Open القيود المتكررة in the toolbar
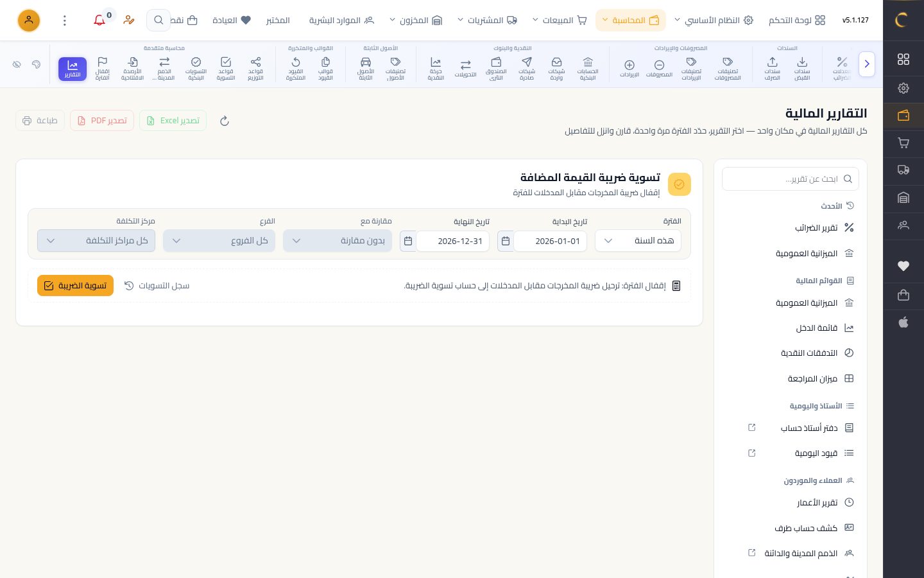 pyautogui.click(x=296, y=69)
